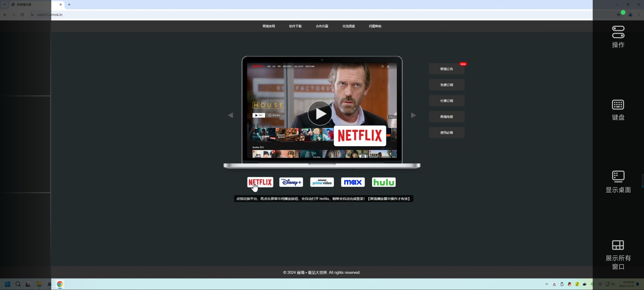Click the 免费订阅 button
The width and height of the screenshot is (644, 290).
(x=446, y=85)
